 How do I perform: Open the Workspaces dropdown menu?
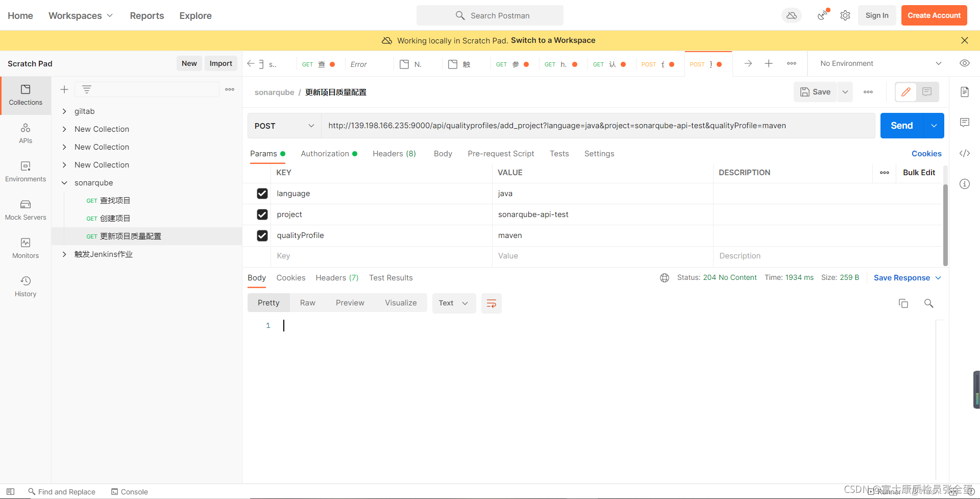click(81, 15)
